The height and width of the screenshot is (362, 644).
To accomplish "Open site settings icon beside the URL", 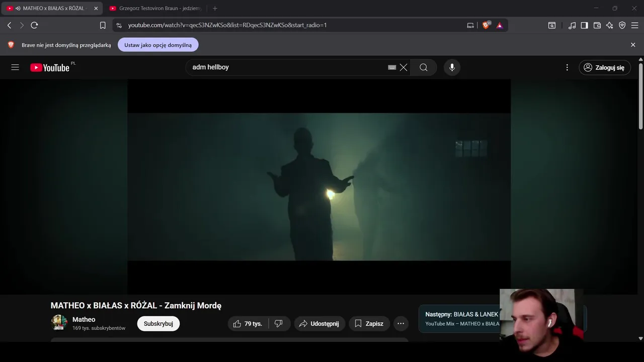I will (x=119, y=25).
